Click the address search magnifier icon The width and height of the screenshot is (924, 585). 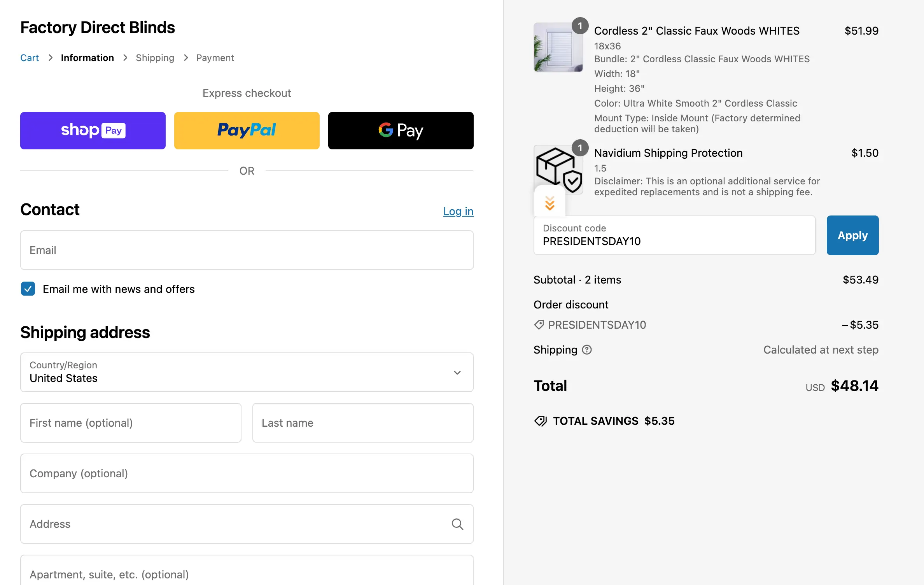point(457,524)
